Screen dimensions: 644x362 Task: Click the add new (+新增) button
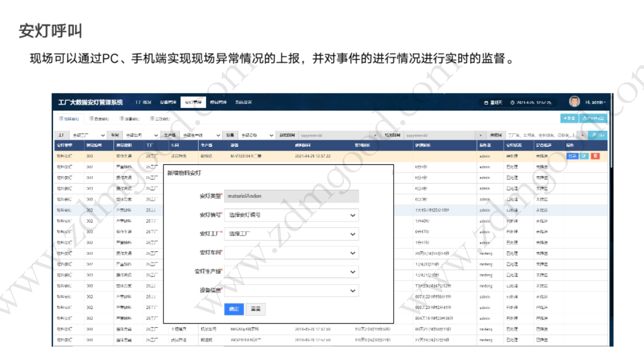[569, 118]
